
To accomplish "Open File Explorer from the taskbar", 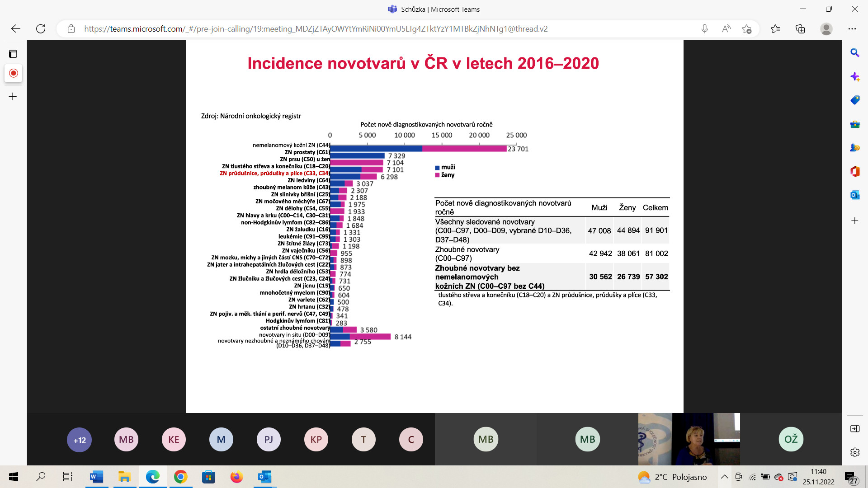I will pos(124,477).
